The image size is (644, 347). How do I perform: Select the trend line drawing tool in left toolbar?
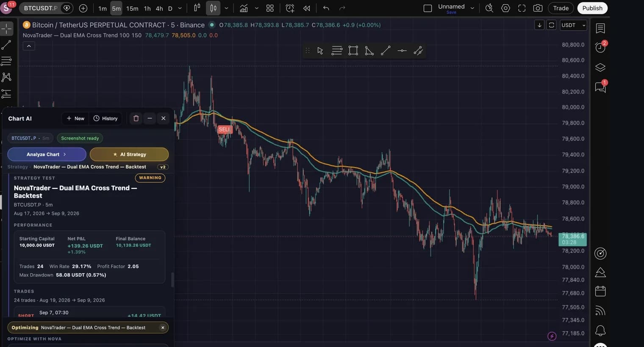6,45
